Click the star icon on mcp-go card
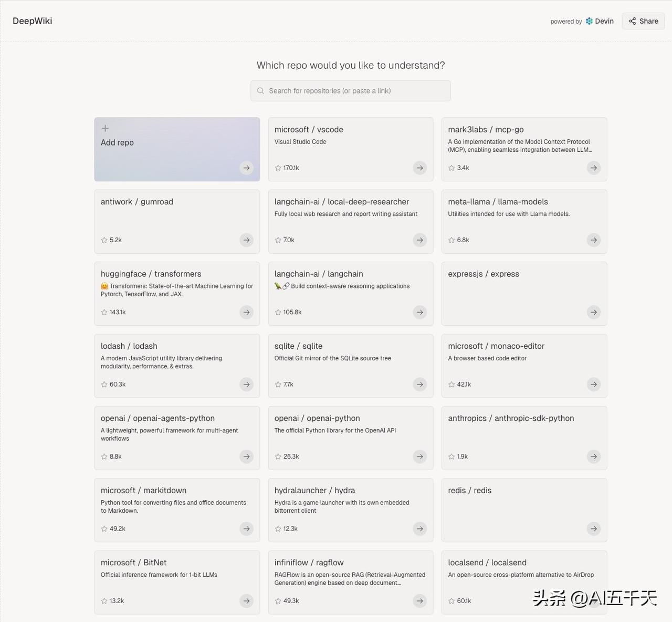Viewport: 672px width, 622px height. point(451,168)
